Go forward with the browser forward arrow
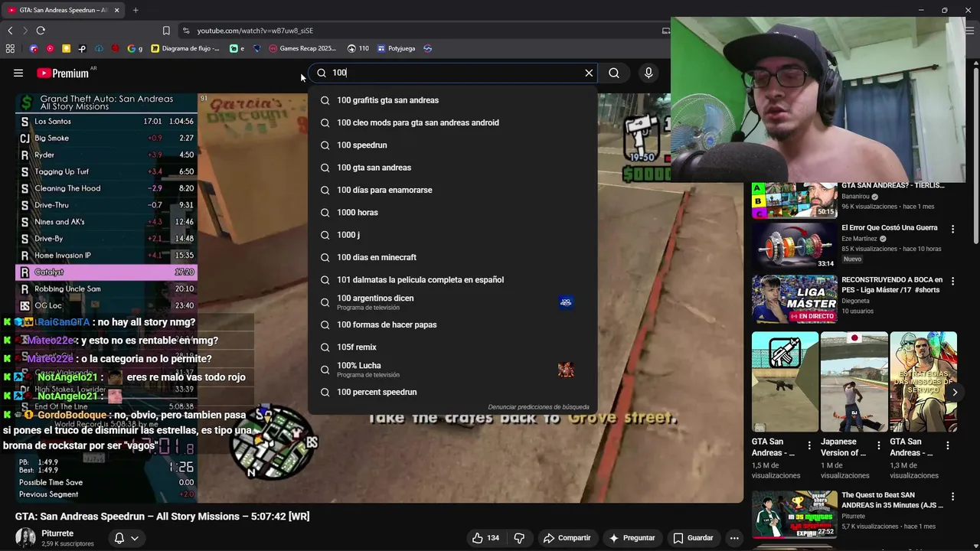Image resolution: width=980 pixels, height=551 pixels. [24, 31]
